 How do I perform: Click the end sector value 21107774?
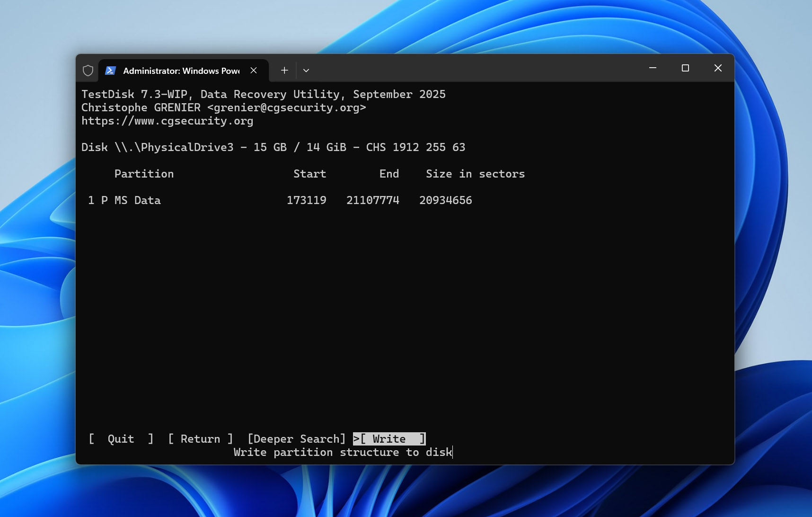click(x=373, y=200)
